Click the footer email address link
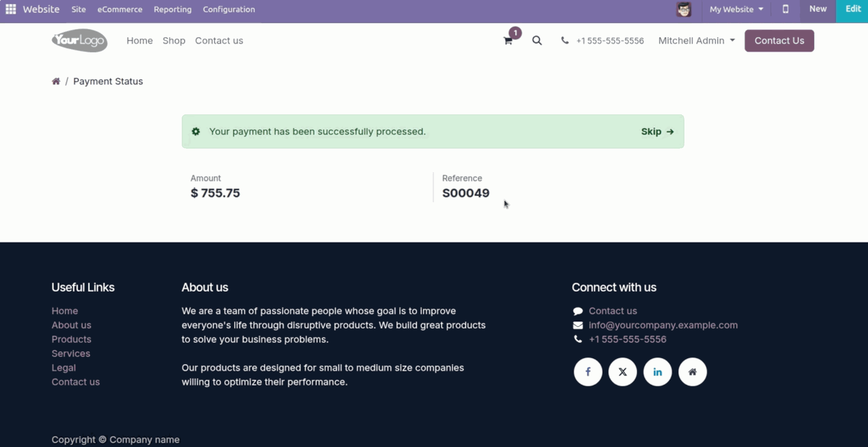Image resolution: width=868 pixels, height=447 pixels. point(663,325)
